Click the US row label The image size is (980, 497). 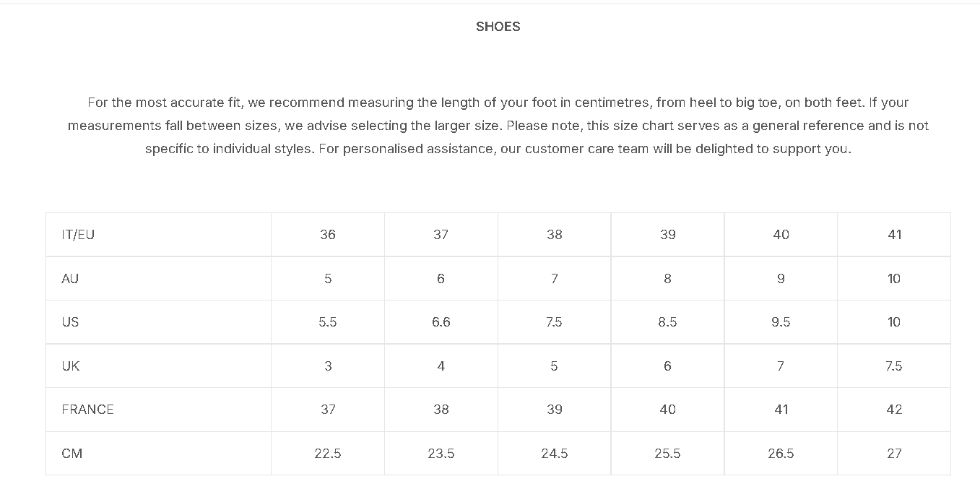70,322
